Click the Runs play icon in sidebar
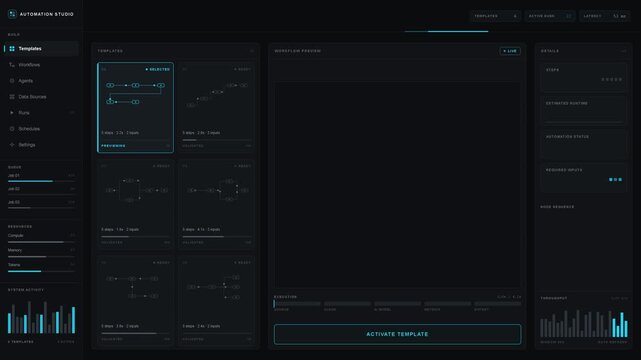Viewport: 641px width, 360px height. (12, 113)
